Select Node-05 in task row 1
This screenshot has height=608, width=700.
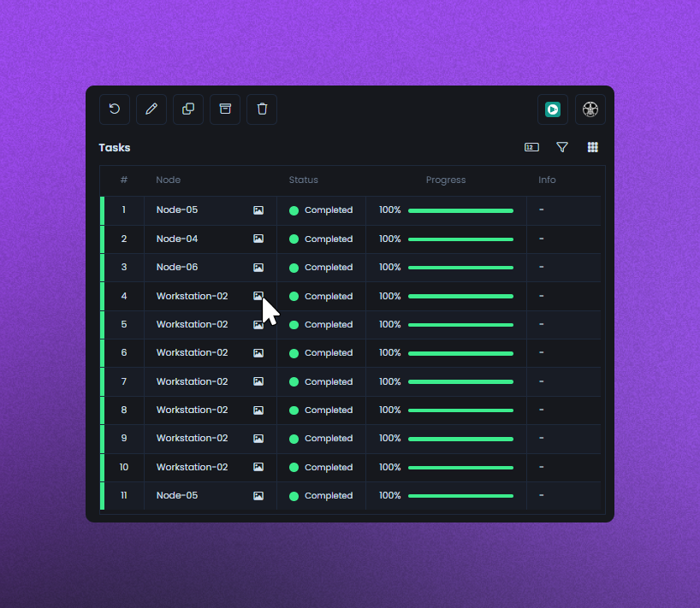click(177, 210)
